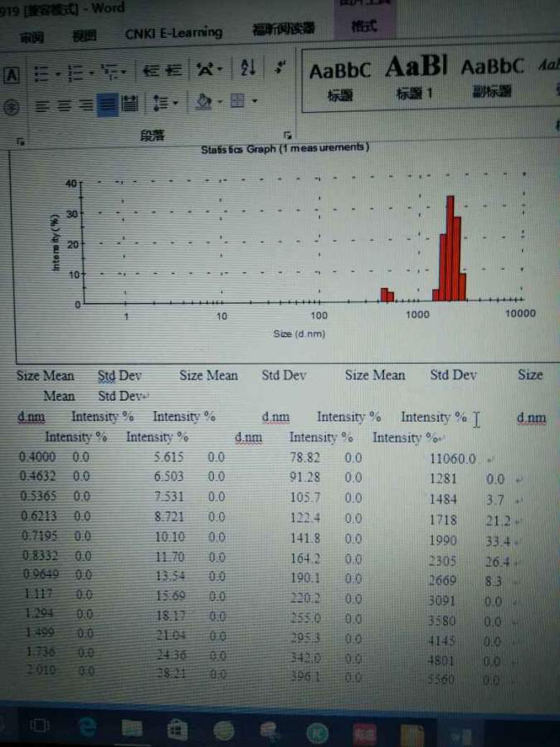Click the table value 11060.0
Screen dimensions: 560x747
[x=452, y=459]
